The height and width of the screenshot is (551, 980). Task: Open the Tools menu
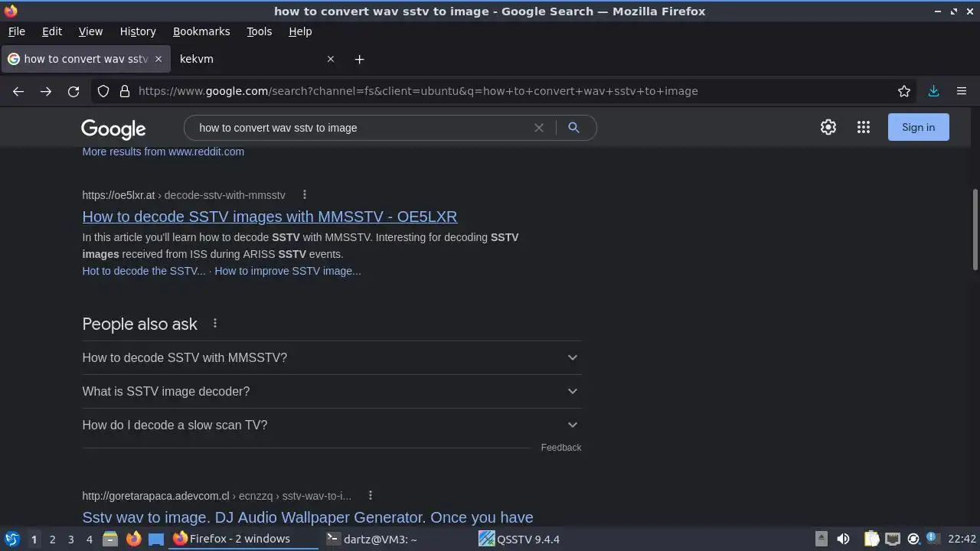[259, 31]
